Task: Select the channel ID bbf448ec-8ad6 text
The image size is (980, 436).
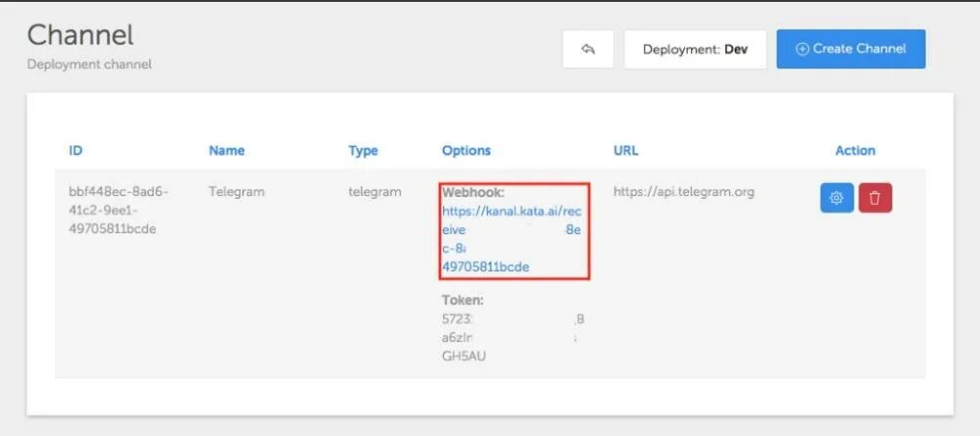Action: (119, 211)
